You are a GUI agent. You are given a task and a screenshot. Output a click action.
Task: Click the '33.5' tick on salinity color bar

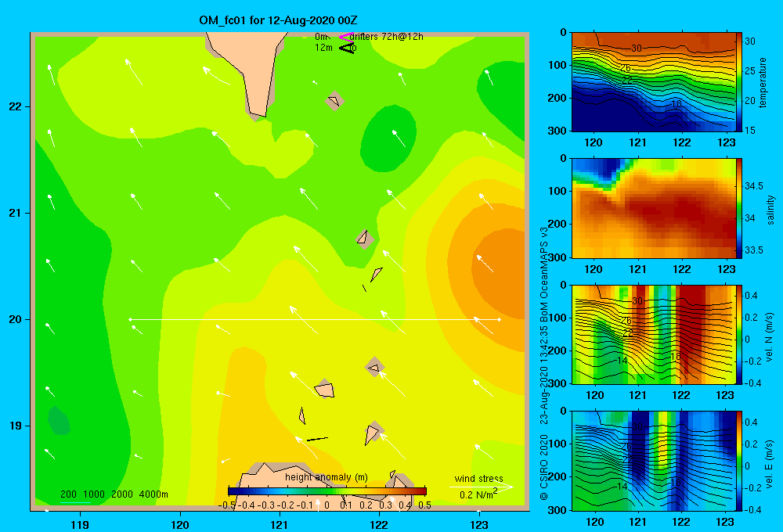753,250
